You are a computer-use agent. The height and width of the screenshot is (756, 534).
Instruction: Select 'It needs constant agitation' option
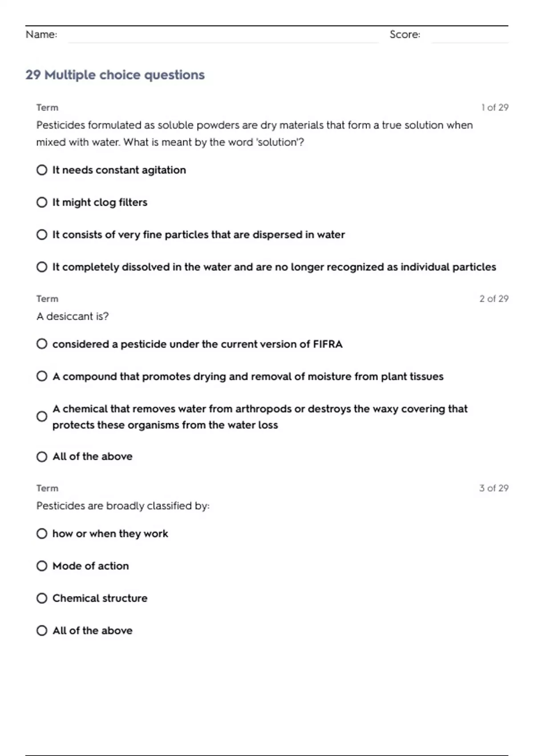42,170
